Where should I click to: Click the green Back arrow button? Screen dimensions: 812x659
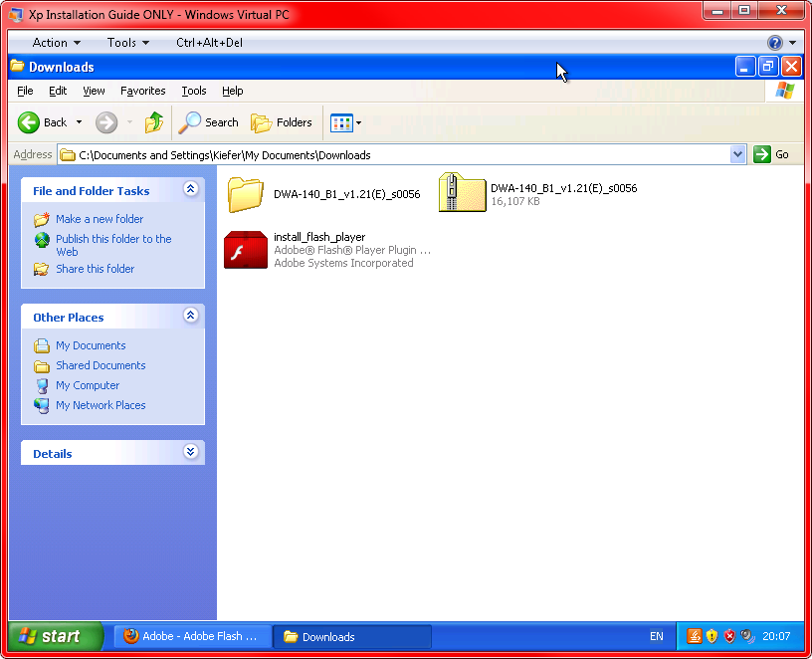[x=29, y=122]
